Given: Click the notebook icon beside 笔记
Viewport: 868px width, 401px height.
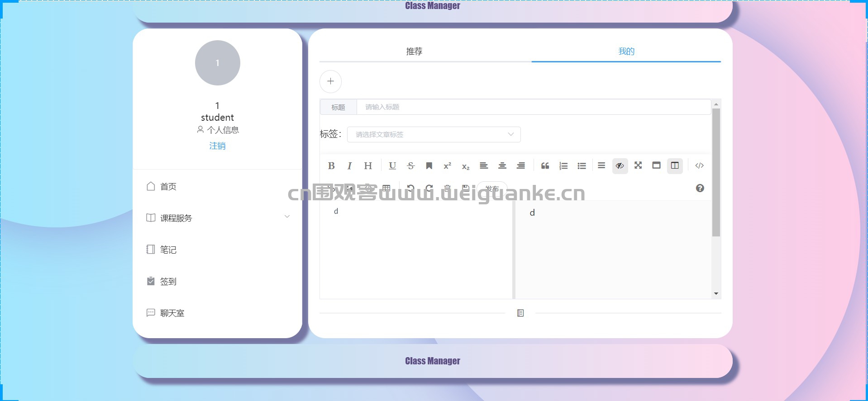Looking at the screenshot, I should point(151,250).
